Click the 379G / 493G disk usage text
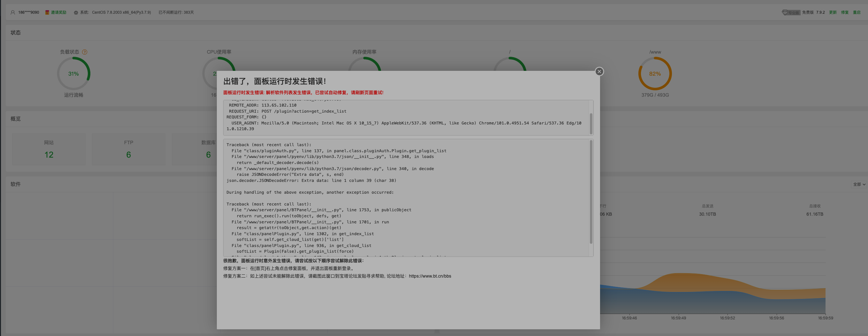Image resolution: width=868 pixels, height=336 pixels. [655, 95]
